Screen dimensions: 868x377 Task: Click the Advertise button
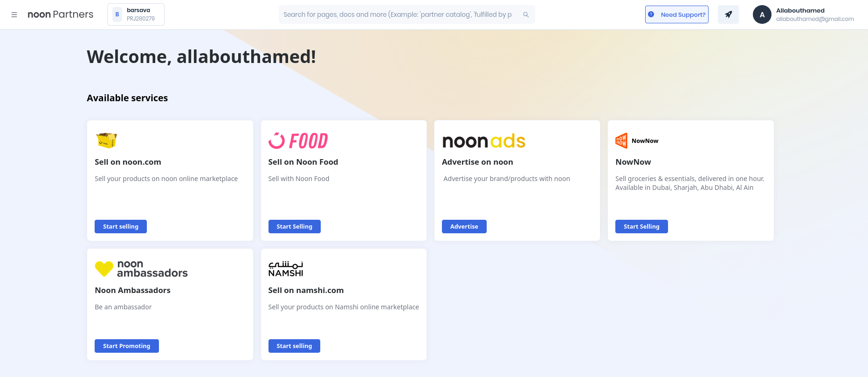point(464,226)
